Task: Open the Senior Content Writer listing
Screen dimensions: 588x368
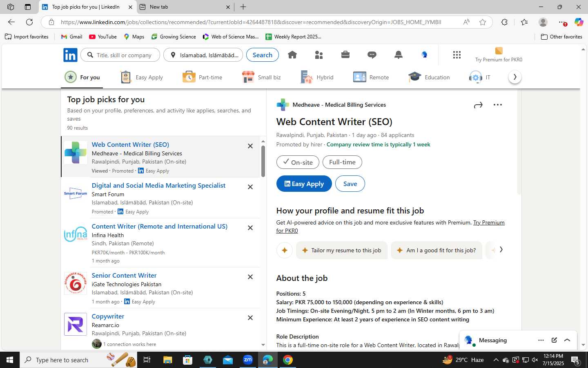Action: pos(124,276)
